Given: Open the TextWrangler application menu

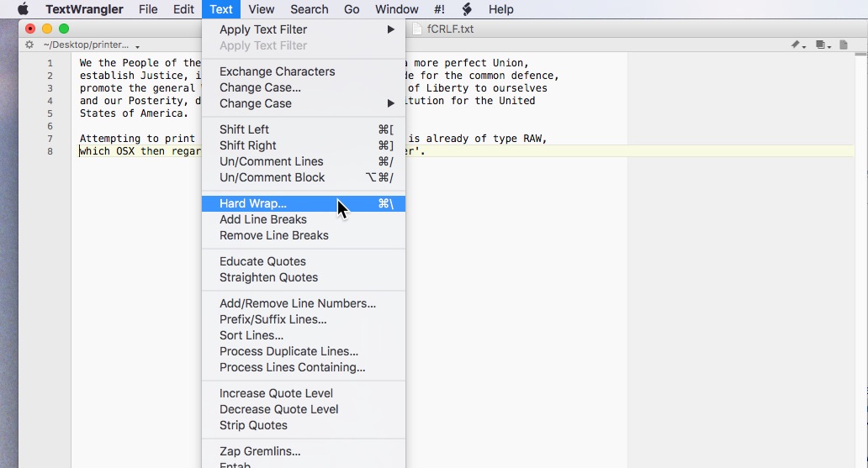Looking at the screenshot, I should pos(84,9).
